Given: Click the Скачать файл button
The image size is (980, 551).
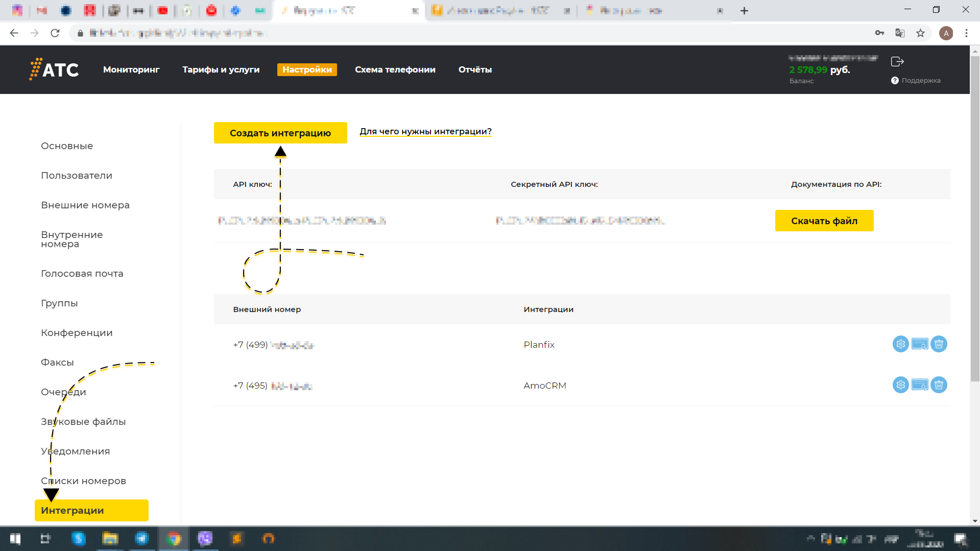Looking at the screenshot, I should tap(824, 221).
